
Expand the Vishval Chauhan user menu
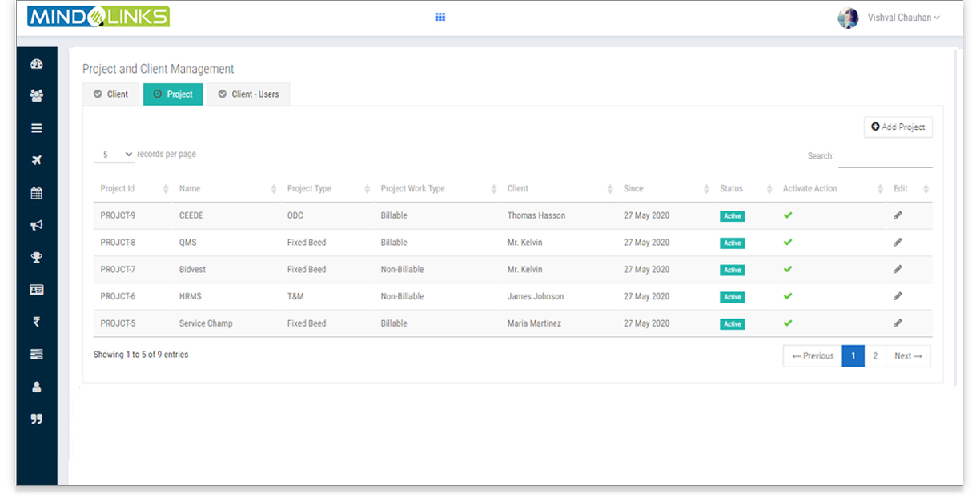click(x=904, y=18)
